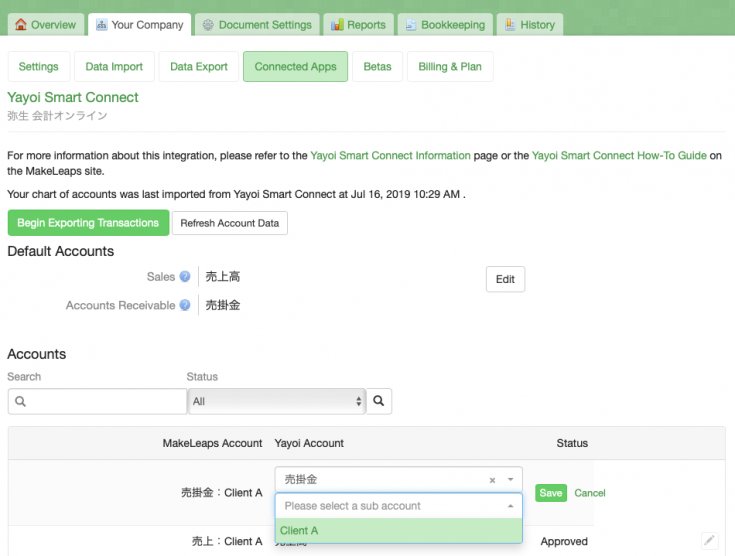Open the Overview tab

(46, 25)
